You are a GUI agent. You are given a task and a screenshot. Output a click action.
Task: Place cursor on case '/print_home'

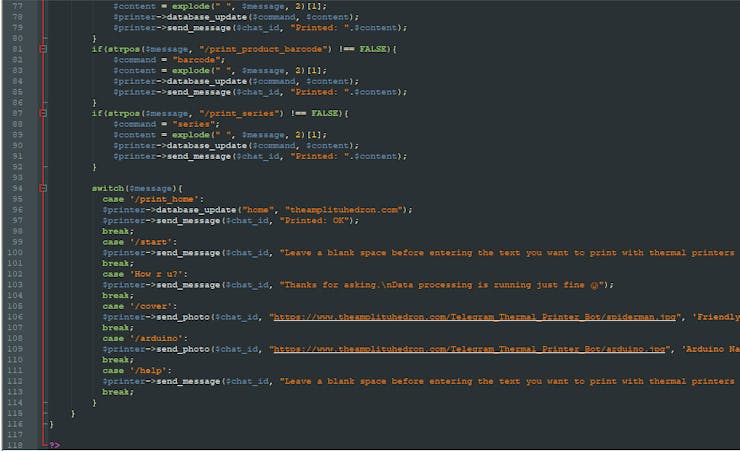click(153, 199)
